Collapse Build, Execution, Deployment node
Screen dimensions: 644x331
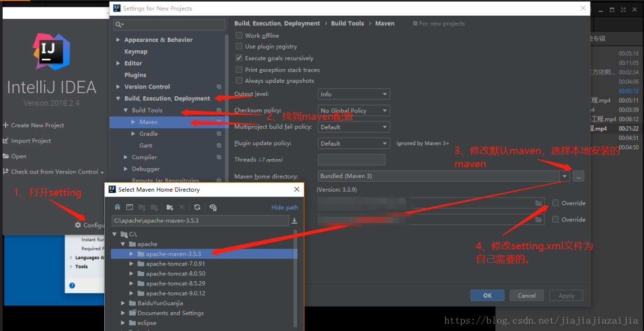(118, 98)
